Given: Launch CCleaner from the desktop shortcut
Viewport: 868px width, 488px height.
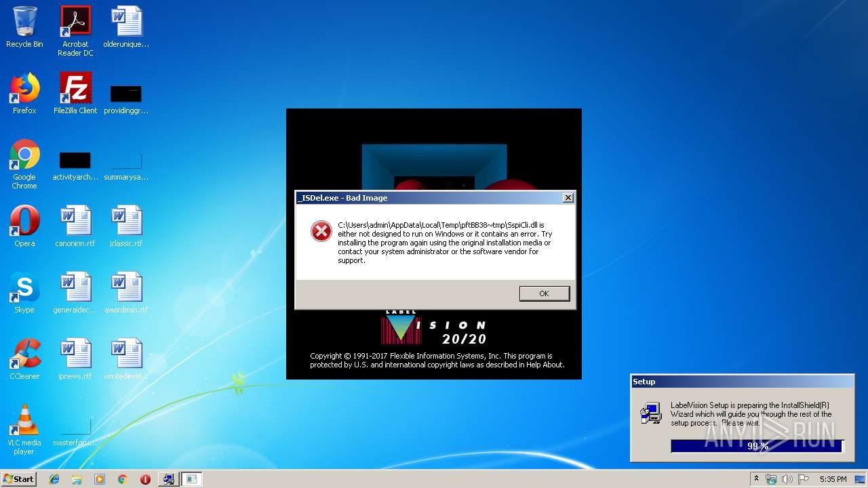Looking at the screenshot, I should tap(24, 359).
